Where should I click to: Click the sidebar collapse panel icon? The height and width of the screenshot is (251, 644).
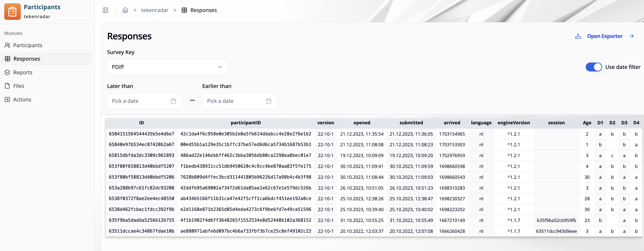click(x=106, y=10)
